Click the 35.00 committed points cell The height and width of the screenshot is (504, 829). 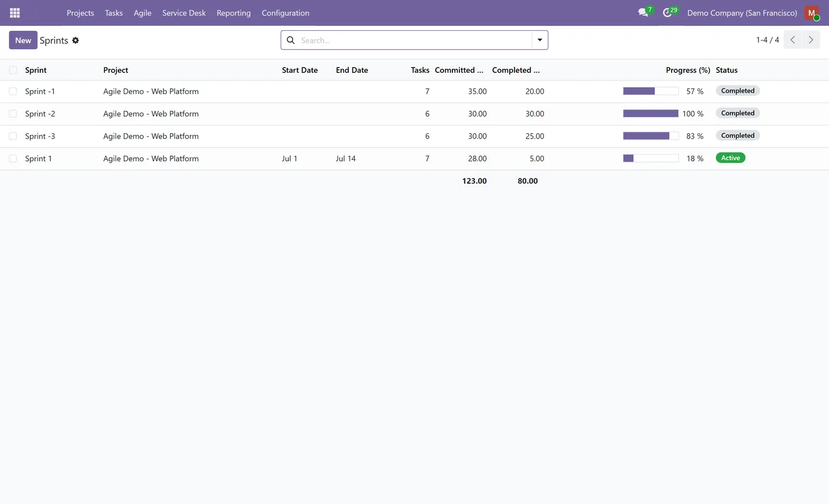click(477, 91)
